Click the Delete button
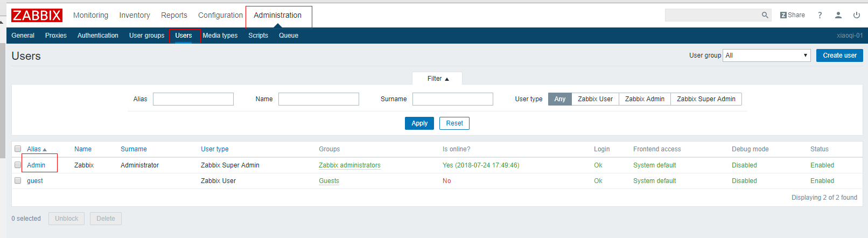 click(x=106, y=219)
